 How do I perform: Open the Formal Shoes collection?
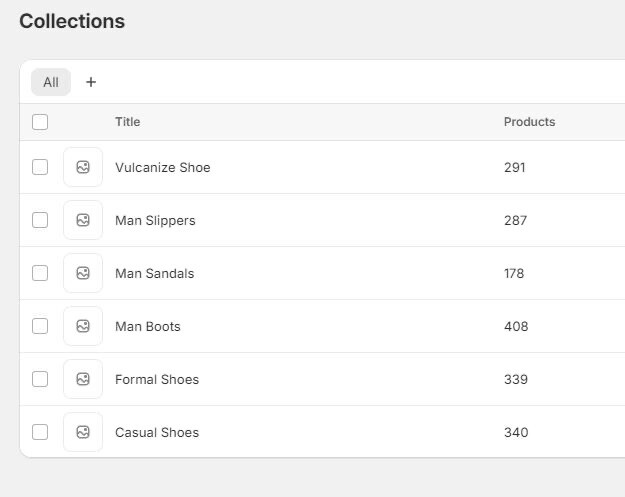point(157,379)
